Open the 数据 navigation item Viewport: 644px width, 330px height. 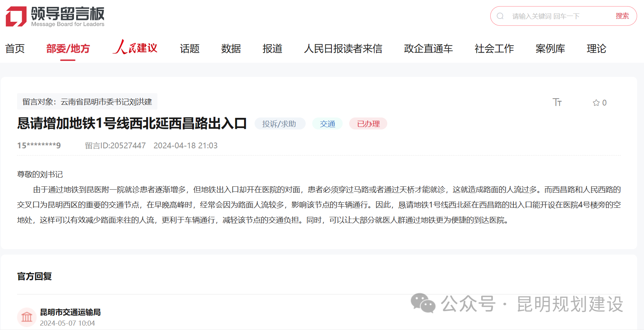[x=231, y=48]
